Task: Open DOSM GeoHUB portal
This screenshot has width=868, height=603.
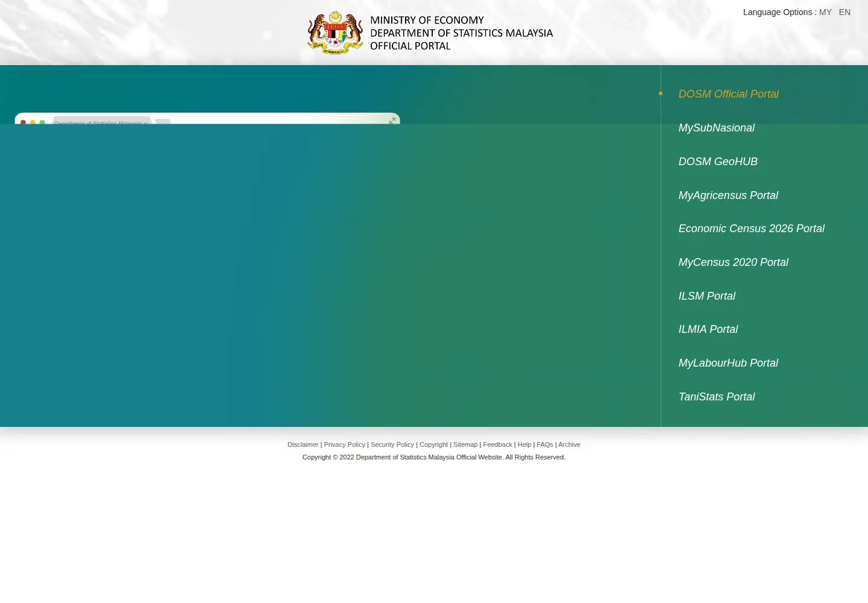Action: click(718, 162)
